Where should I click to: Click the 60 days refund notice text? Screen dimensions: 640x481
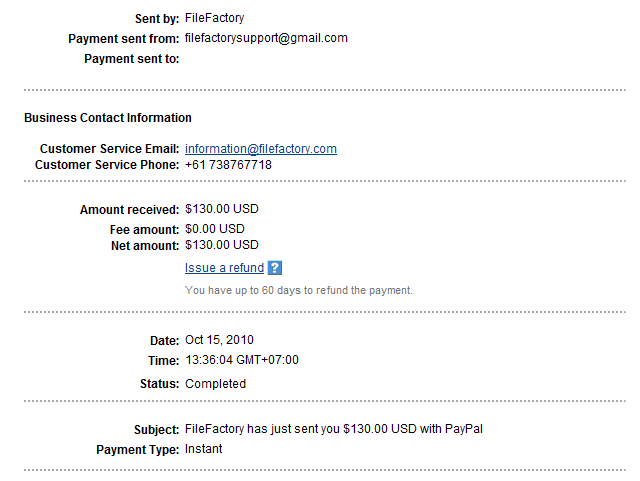[298, 290]
